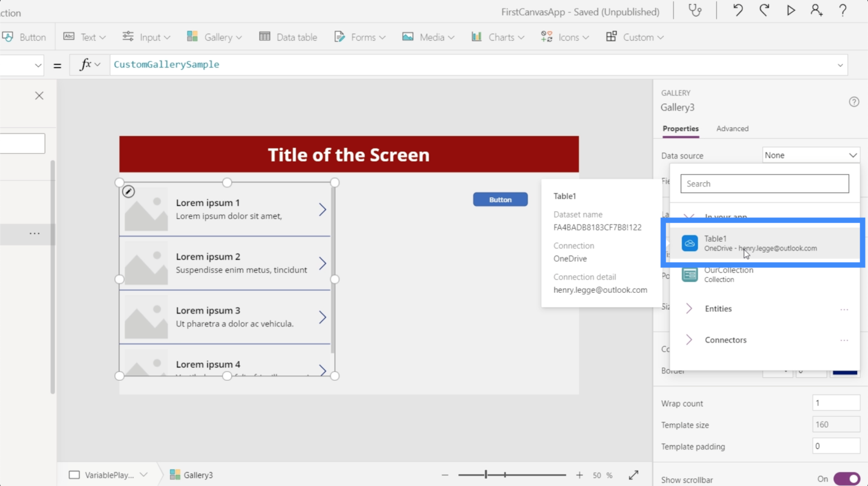Click arrow next to Lorem ipsum 3

tap(322, 317)
